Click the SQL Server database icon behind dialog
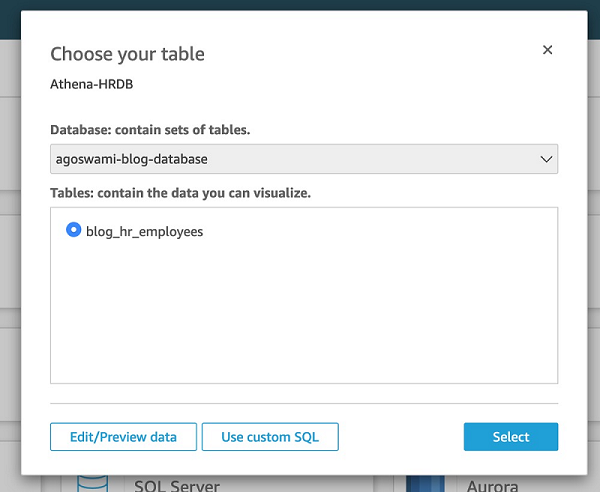600x492 pixels. (92, 484)
